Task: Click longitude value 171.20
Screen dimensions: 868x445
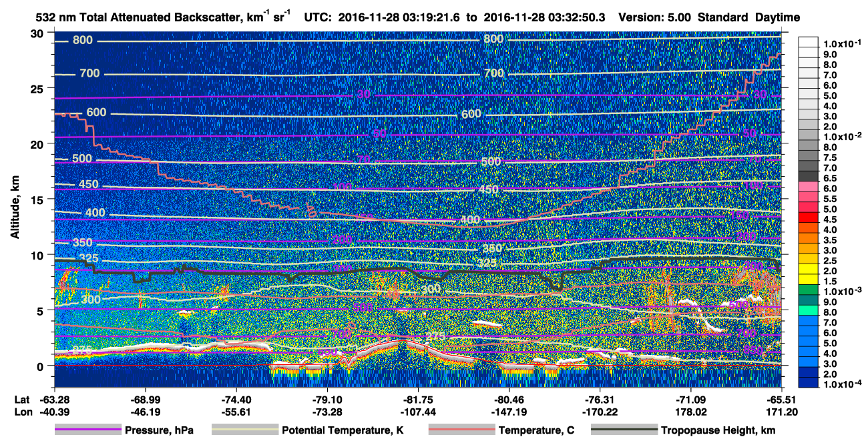Action: (781, 412)
